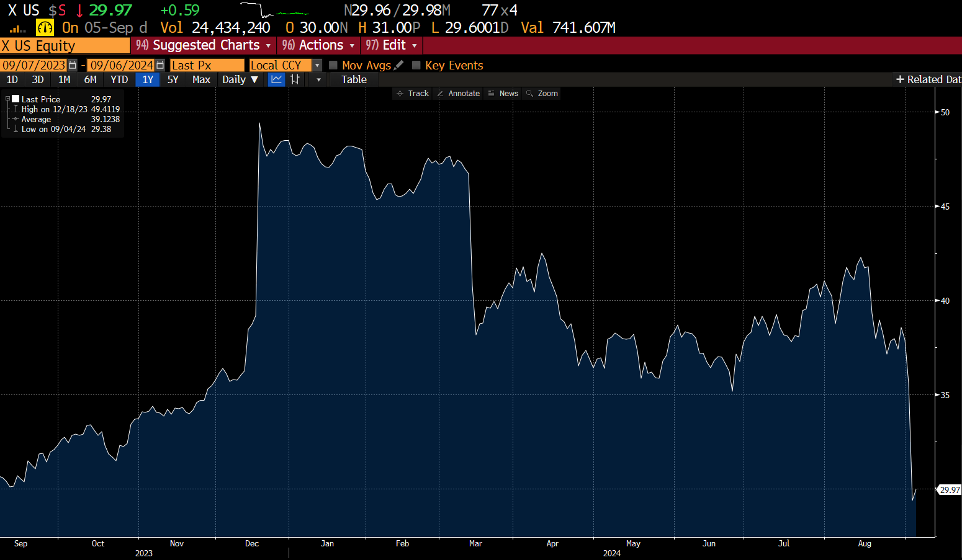Open the Daily periodicity dropdown
962x560 pixels.
[x=240, y=79]
